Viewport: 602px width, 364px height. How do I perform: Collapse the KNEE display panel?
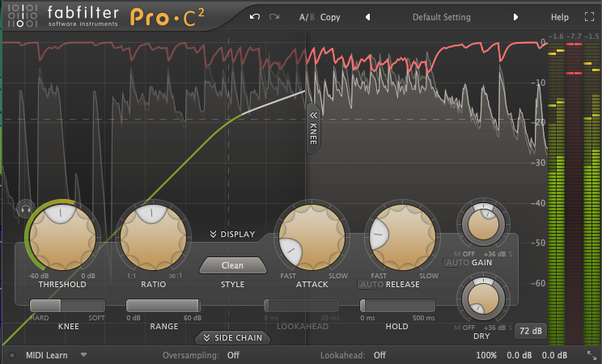pos(313,129)
